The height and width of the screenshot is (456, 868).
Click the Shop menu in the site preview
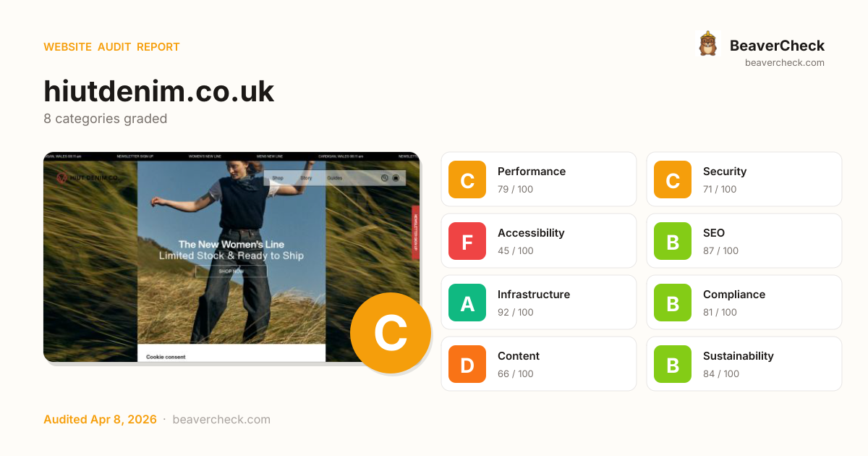coord(278,178)
